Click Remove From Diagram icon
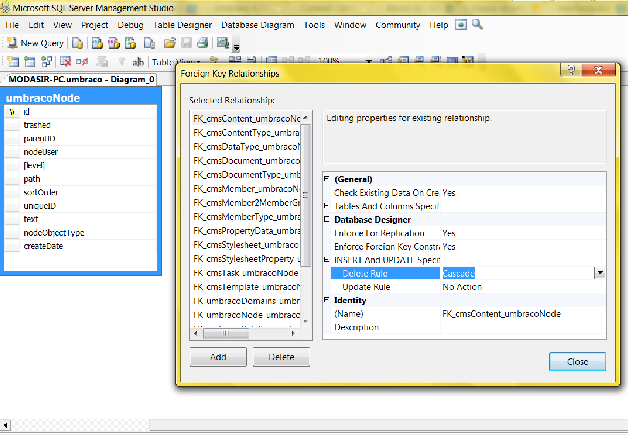The width and height of the screenshot is (628, 435). click(82, 61)
